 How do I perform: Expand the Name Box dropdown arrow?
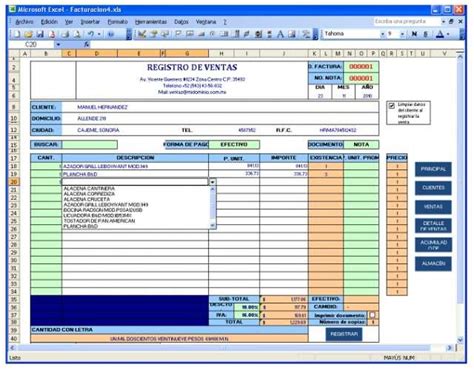(x=58, y=44)
